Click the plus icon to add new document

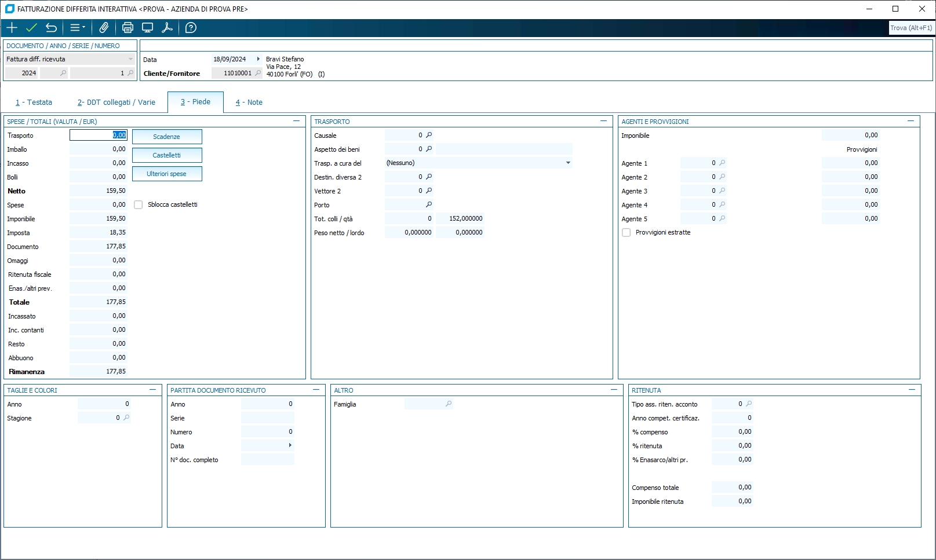point(12,28)
